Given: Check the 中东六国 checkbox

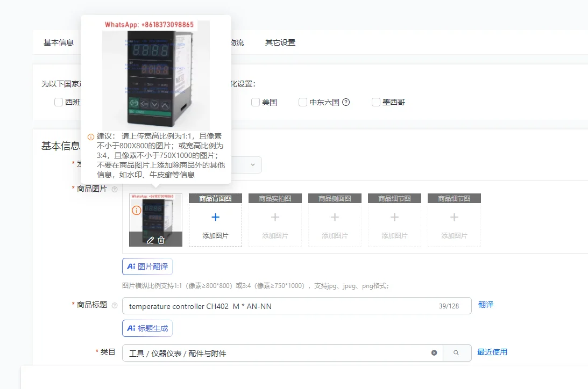Looking at the screenshot, I should pyautogui.click(x=303, y=102).
